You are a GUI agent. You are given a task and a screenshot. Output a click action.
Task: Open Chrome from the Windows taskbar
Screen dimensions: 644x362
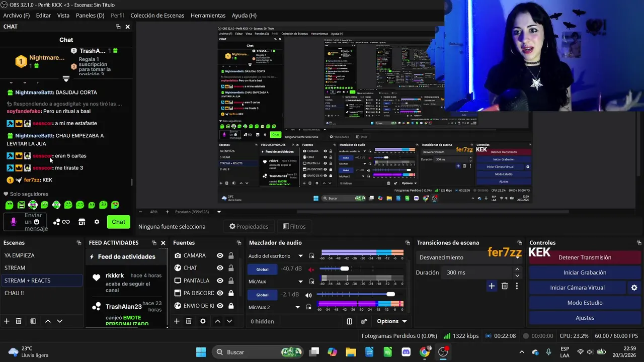coord(425,352)
